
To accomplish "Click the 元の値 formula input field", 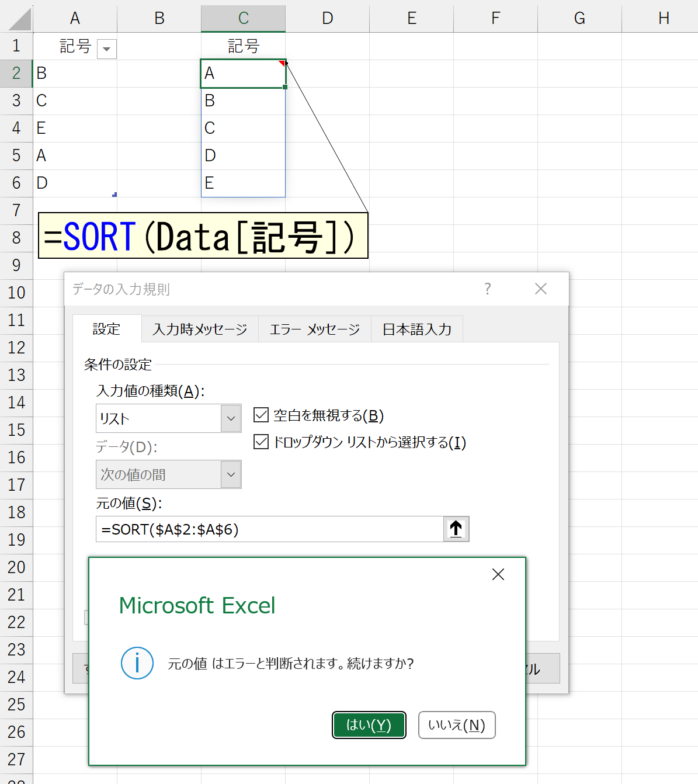I will (270, 529).
